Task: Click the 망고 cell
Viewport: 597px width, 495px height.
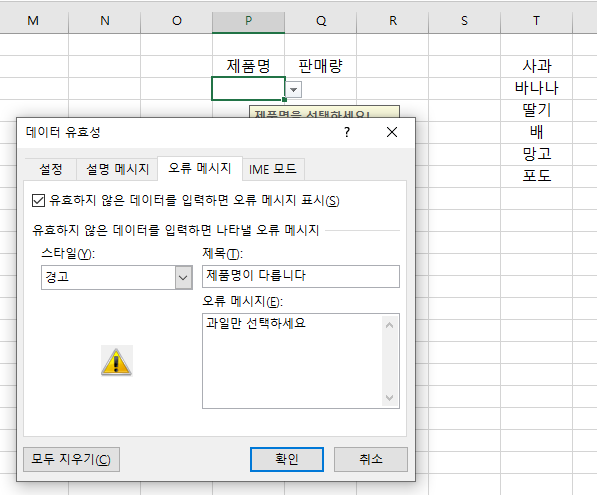Action: tap(536, 154)
